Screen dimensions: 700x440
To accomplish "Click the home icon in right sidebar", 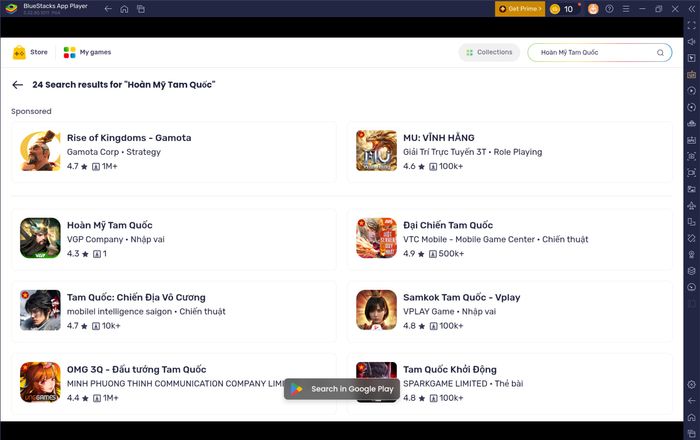I will [692, 417].
